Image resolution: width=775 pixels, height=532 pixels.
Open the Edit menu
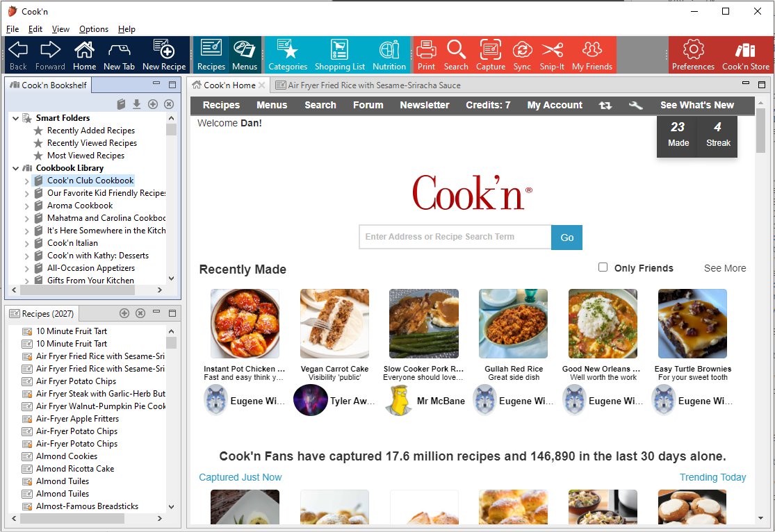tap(35, 29)
